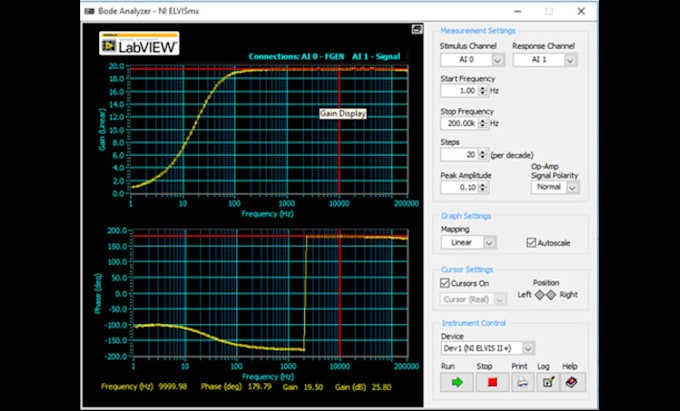Open Help using the book icon
680x411 pixels.
pyautogui.click(x=573, y=382)
